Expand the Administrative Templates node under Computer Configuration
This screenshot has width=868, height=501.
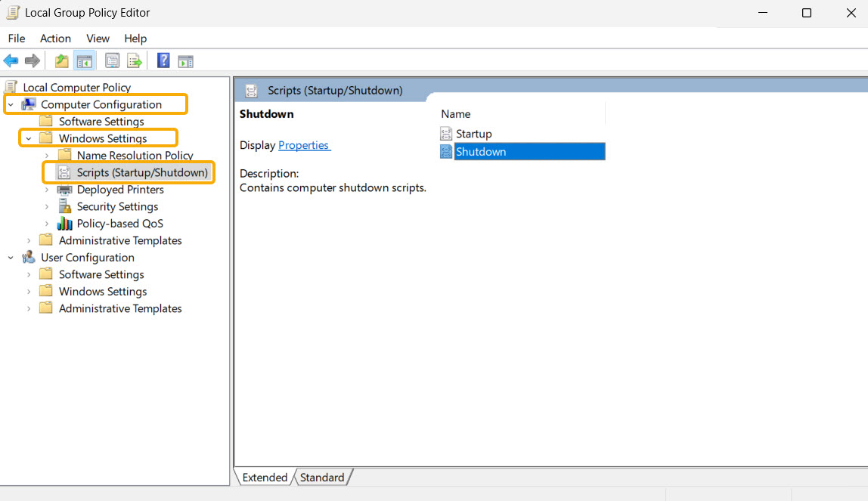29,240
